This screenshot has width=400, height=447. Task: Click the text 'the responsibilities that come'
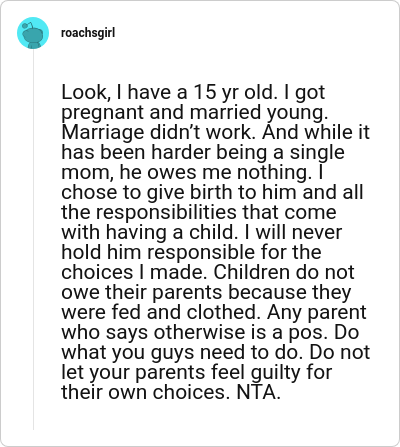[199, 212]
